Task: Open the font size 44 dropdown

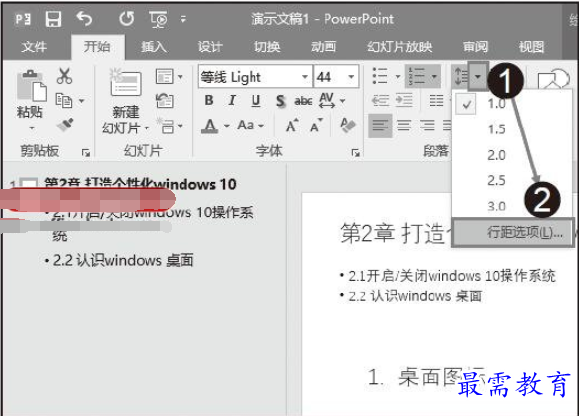Action: point(351,77)
